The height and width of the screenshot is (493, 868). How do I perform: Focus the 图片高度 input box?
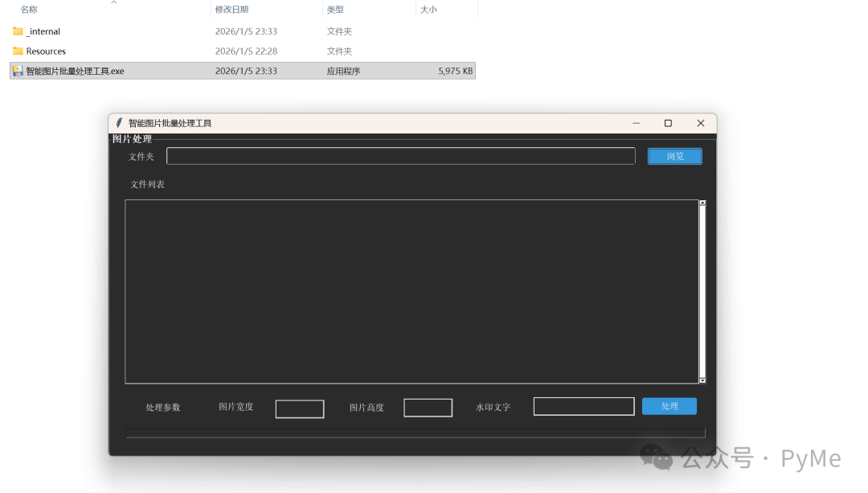pyautogui.click(x=428, y=408)
